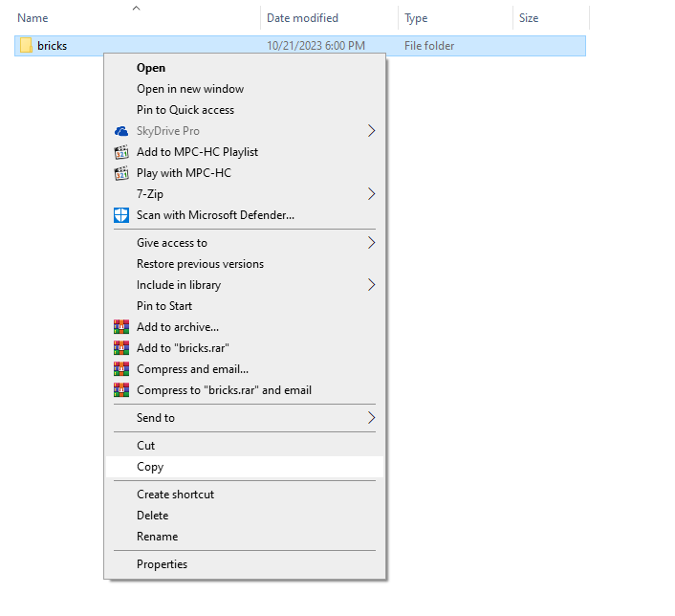Choose Create shortcut
Viewport: 675px width, 616px height.
[x=245, y=495]
